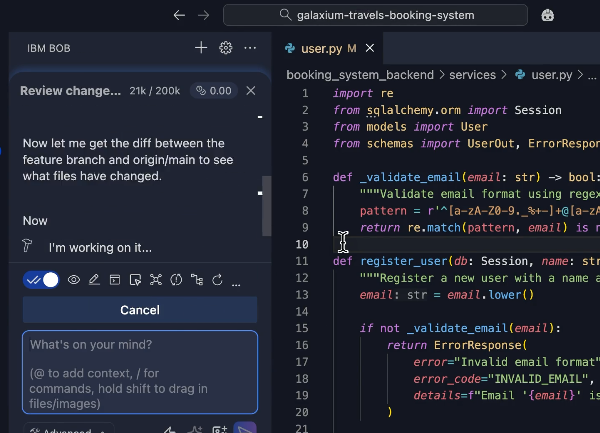The image size is (600, 433).
Task: Close the user.py tab
Action: coord(370,48)
